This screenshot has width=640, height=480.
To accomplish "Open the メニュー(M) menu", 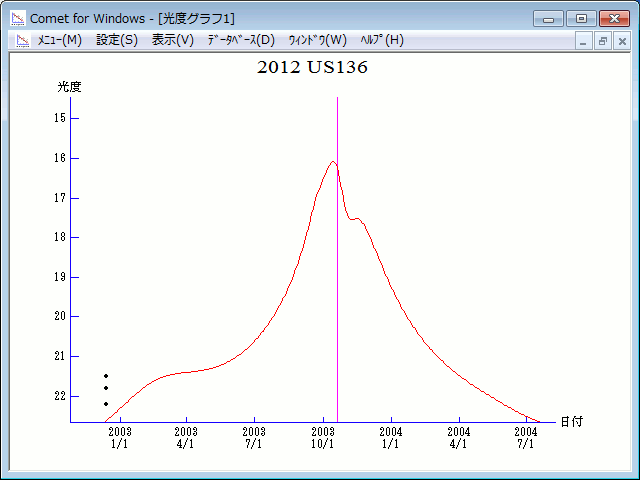I will [59, 40].
